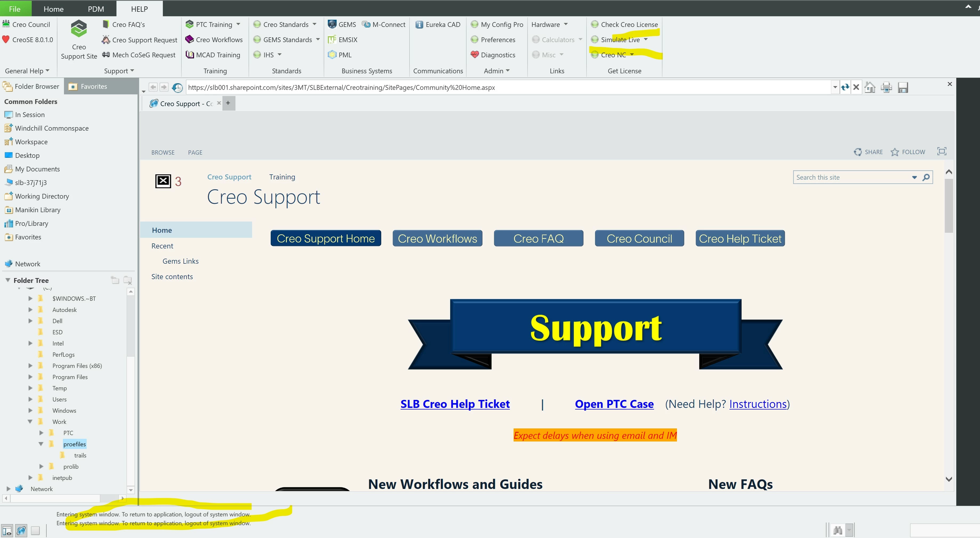980x538 pixels.
Task: Save the browser page with disk icon
Action: click(903, 87)
